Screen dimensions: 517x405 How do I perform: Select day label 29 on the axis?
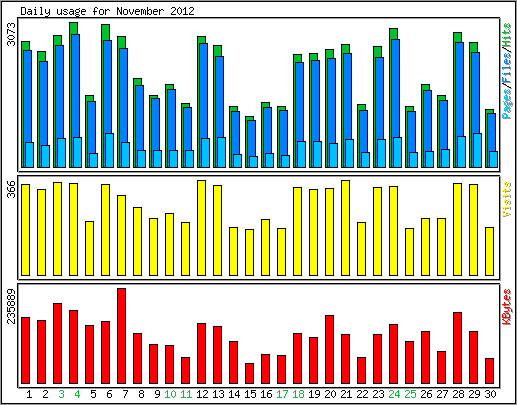pos(474,394)
